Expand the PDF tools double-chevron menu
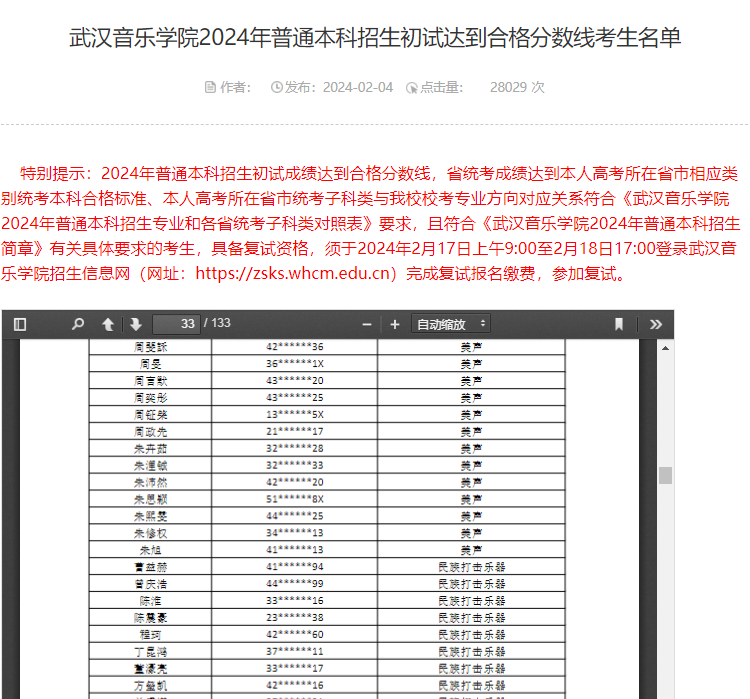 coord(656,324)
